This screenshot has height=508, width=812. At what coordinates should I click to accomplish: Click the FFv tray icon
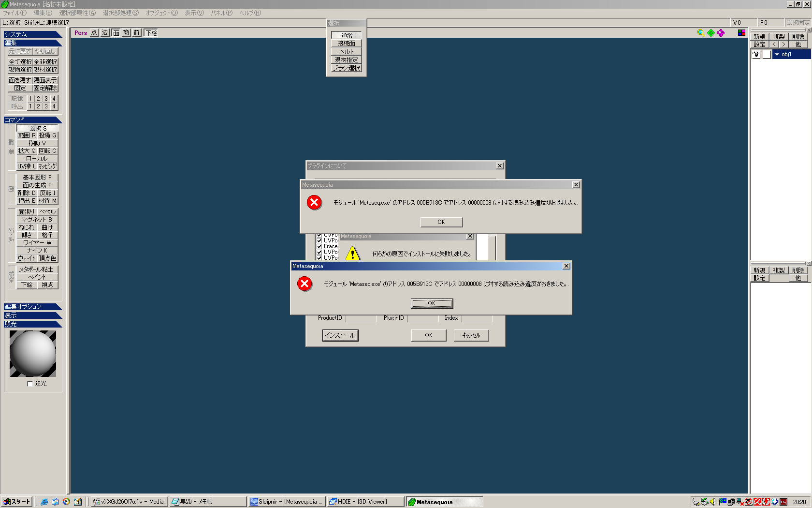coord(783,502)
